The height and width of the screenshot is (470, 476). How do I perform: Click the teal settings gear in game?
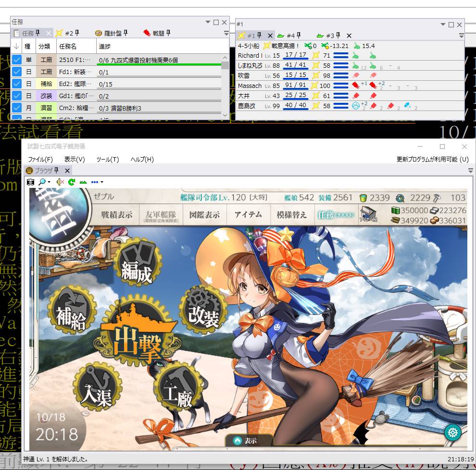click(452, 433)
